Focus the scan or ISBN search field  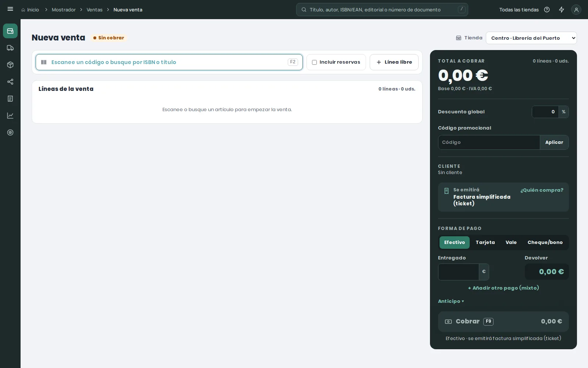[169, 62]
